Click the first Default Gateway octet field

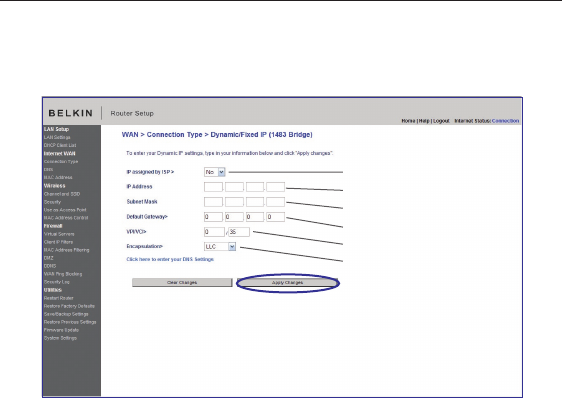tap(213, 217)
